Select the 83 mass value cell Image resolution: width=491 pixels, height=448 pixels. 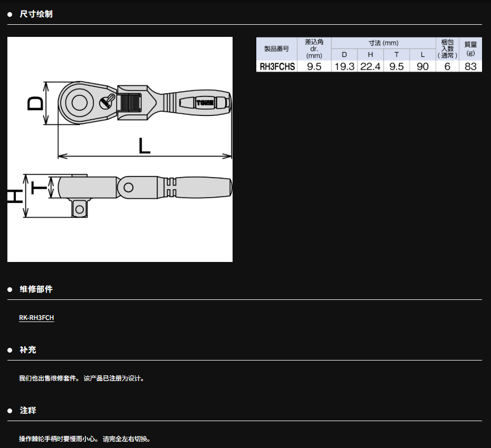click(x=470, y=66)
